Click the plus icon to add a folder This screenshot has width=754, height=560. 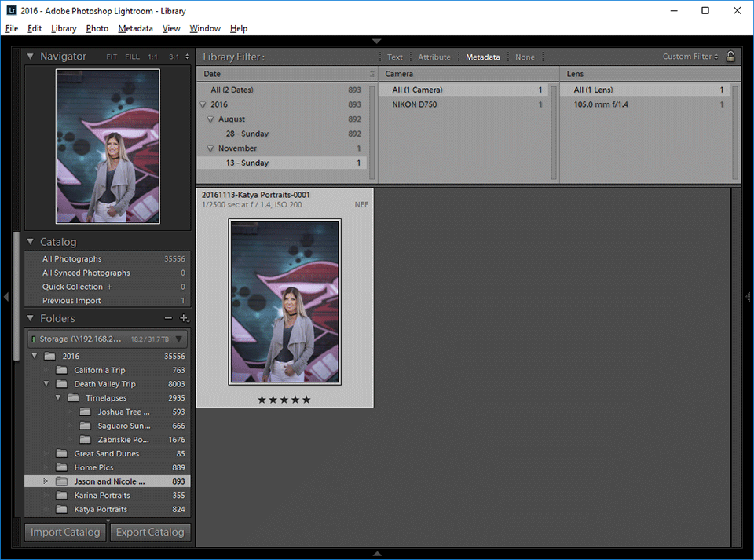click(184, 318)
